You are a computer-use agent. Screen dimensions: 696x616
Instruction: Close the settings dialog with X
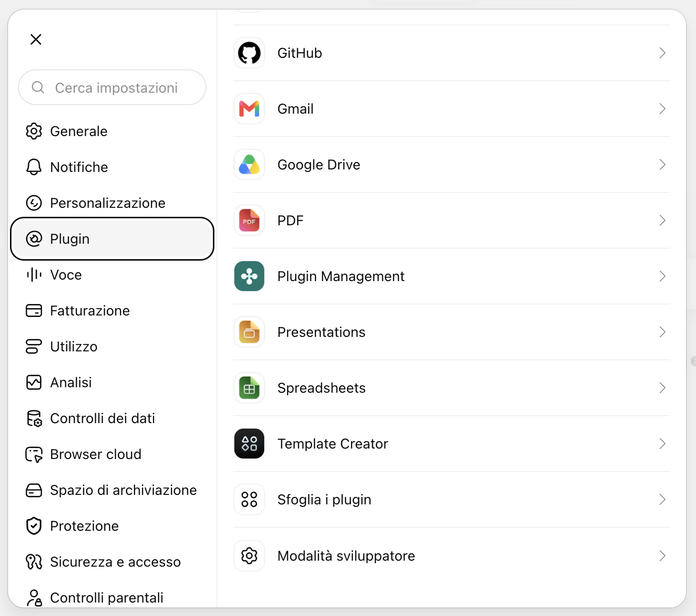point(36,39)
